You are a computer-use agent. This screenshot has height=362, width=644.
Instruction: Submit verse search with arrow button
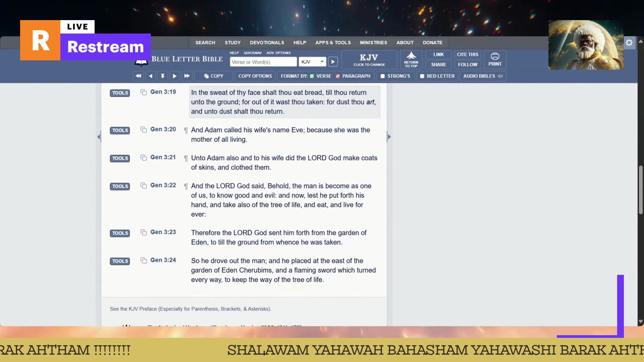coord(333,62)
